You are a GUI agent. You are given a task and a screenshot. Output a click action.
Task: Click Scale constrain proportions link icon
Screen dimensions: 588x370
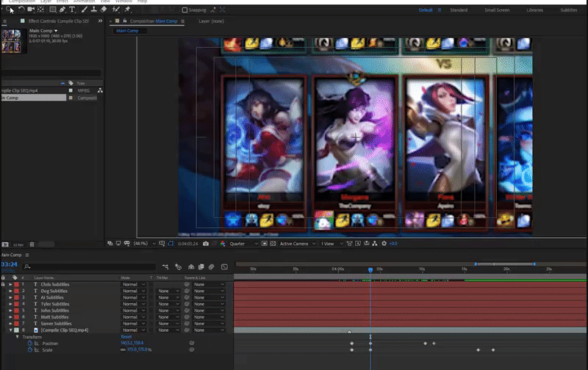click(123, 349)
